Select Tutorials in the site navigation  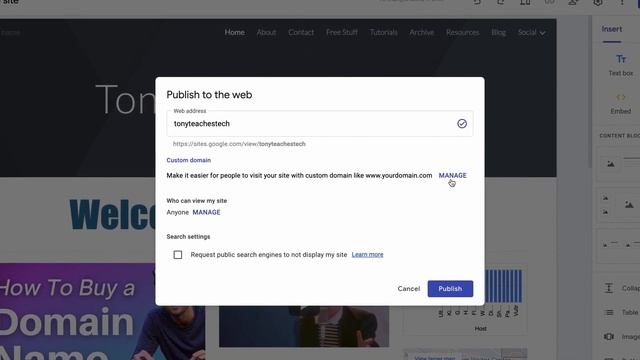(383, 32)
